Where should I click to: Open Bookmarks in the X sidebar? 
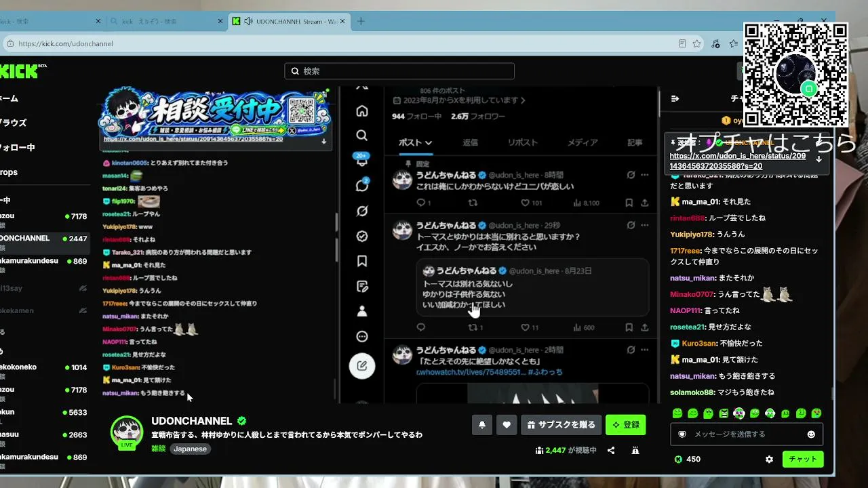[x=362, y=261]
